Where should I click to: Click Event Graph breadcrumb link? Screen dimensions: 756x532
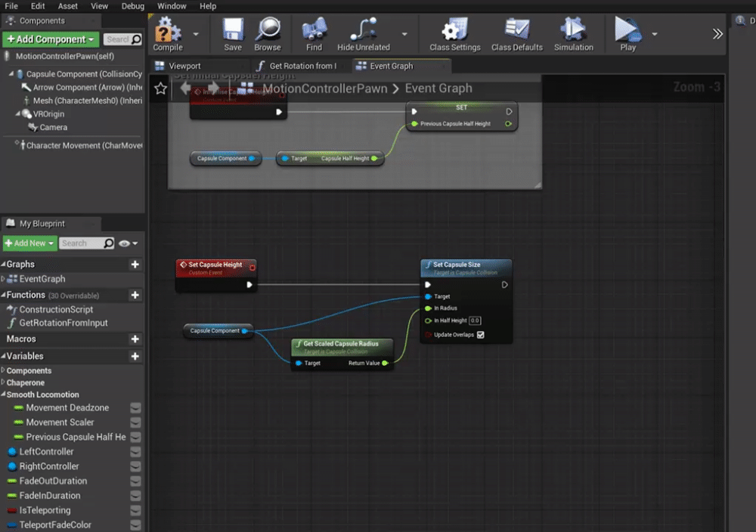(x=438, y=88)
